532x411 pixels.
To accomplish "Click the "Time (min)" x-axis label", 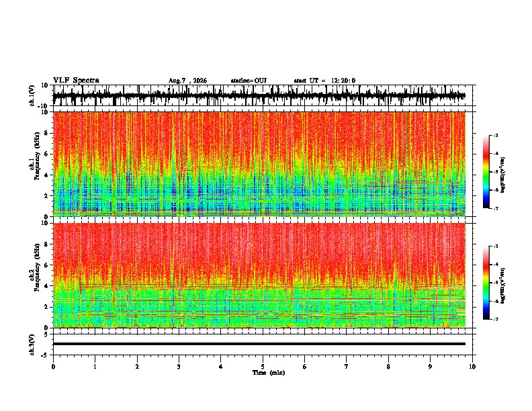I will (269, 373).
